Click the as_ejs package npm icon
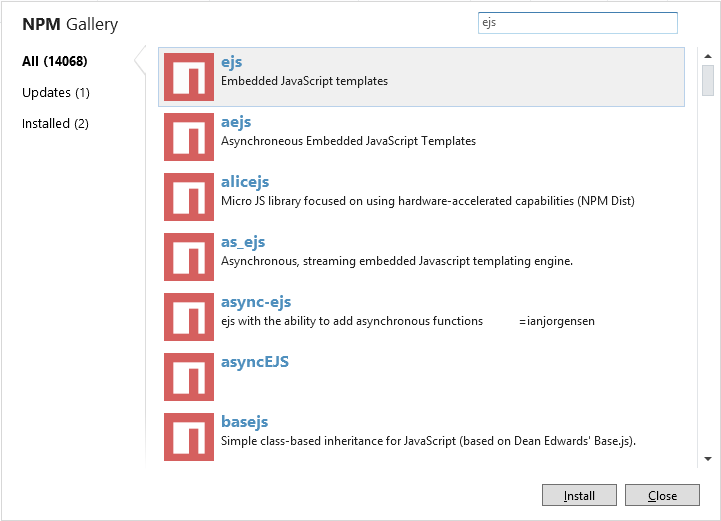721x521 pixels. (x=189, y=257)
